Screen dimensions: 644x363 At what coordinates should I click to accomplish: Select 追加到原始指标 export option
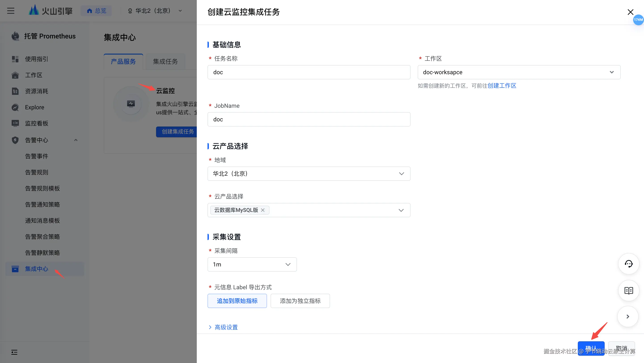coord(237,301)
